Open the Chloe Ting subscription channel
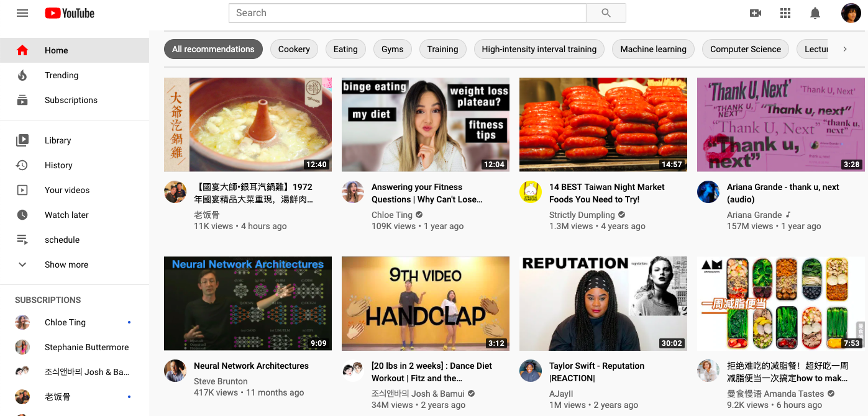This screenshot has height=416, width=868. tap(65, 322)
